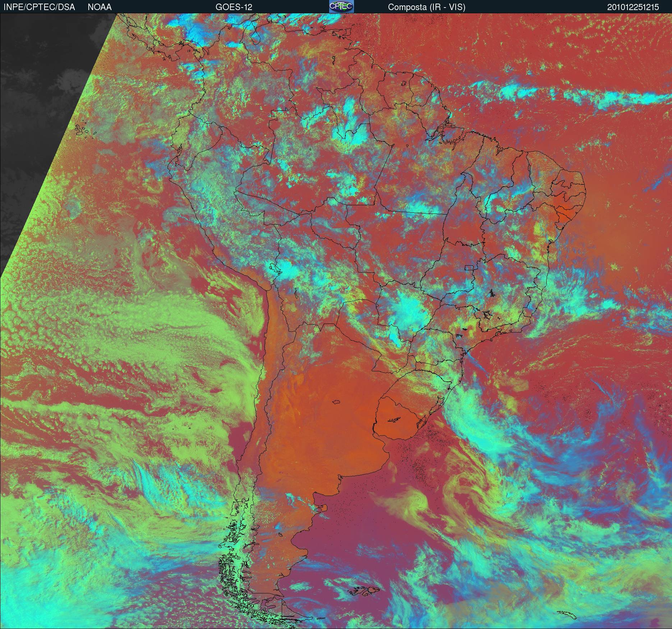Click the Mar Chiquita lake outline in Argentina

(x=336, y=402)
